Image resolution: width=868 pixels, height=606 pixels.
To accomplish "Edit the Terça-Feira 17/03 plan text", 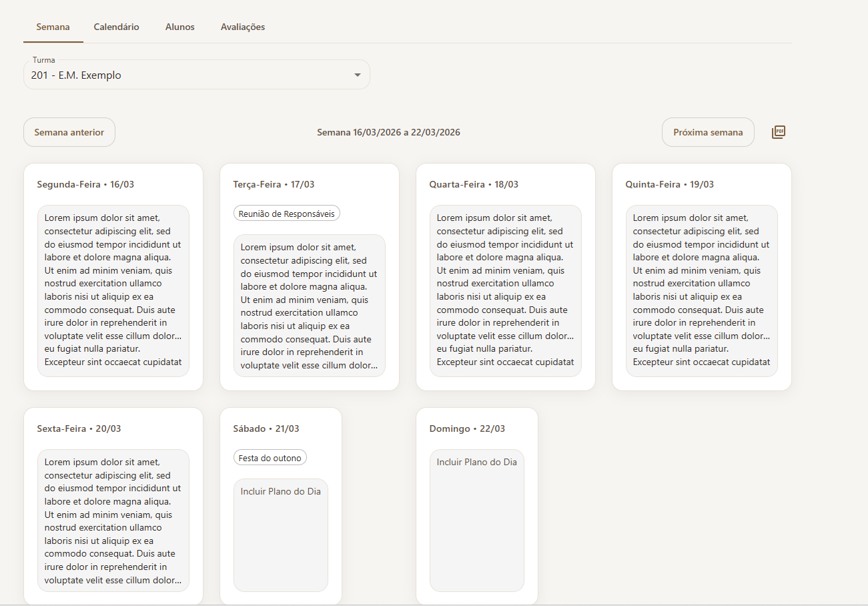I will (x=309, y=305).
